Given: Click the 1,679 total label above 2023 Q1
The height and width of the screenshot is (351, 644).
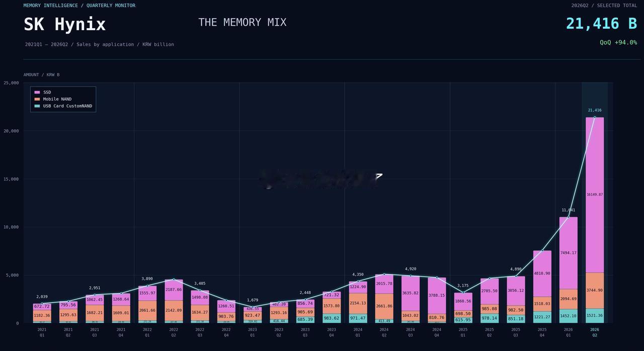Looking at the screenshot, I should pyautogui.click(x=253, y=300).
